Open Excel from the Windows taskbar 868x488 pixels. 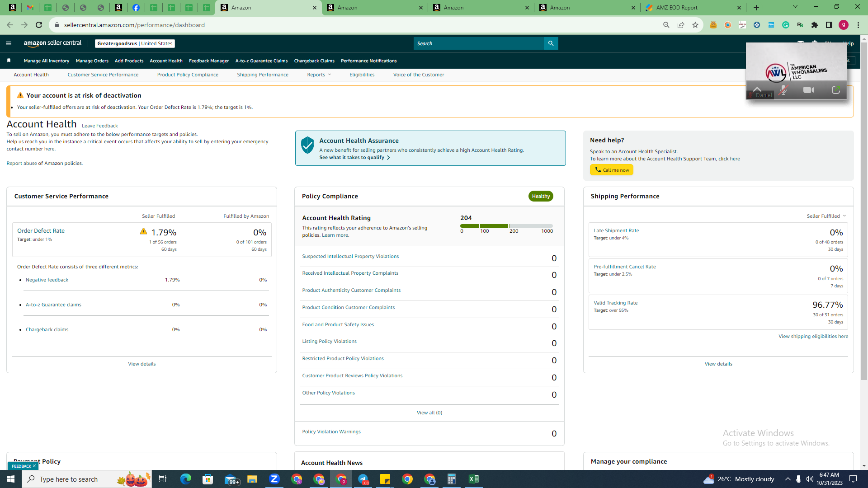474,479
